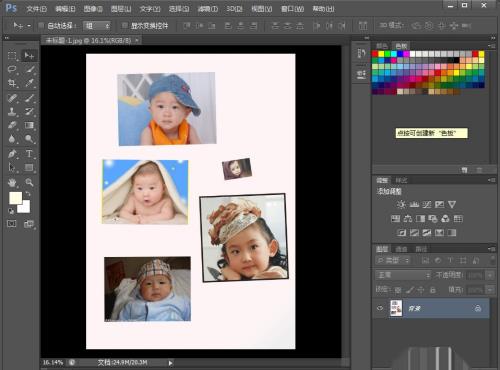Open the layer blend mode dropdown
The width and height of the screenshot is (500, 370).
404,275
